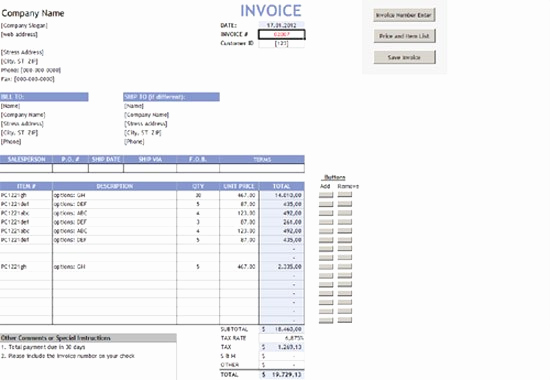The height and width of the screenshot is (380, 550).
Task: Click Add button for the 261.00 row
Action: tap(326, 222)
